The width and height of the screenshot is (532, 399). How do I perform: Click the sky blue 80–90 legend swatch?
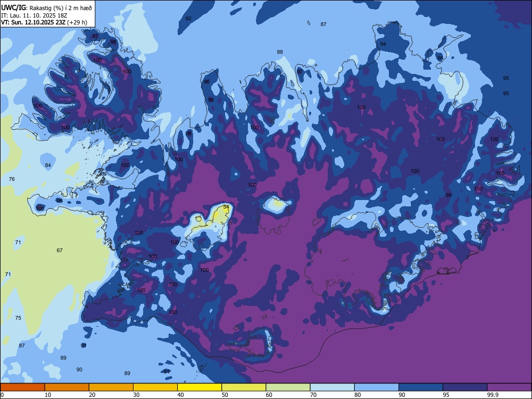[377, 387]
